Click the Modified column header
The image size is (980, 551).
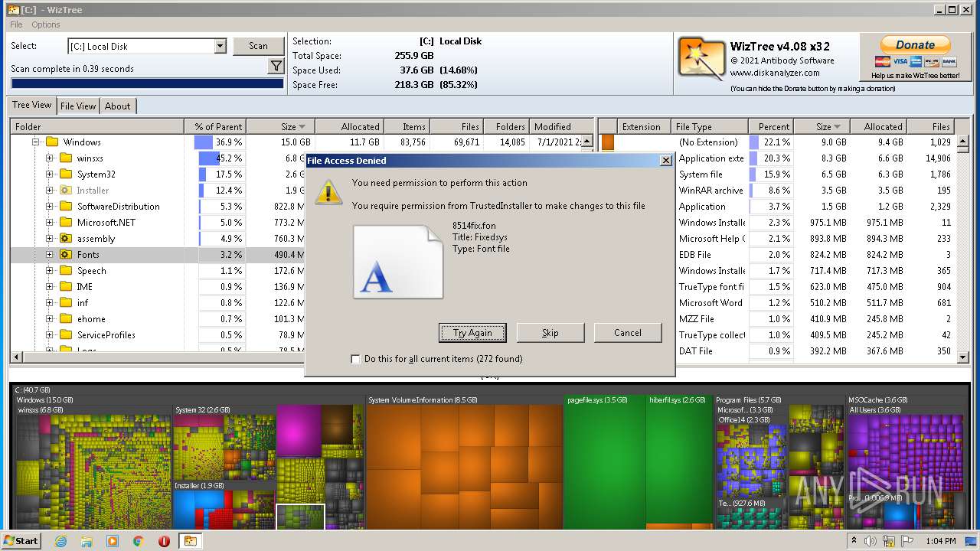(562, 127)
